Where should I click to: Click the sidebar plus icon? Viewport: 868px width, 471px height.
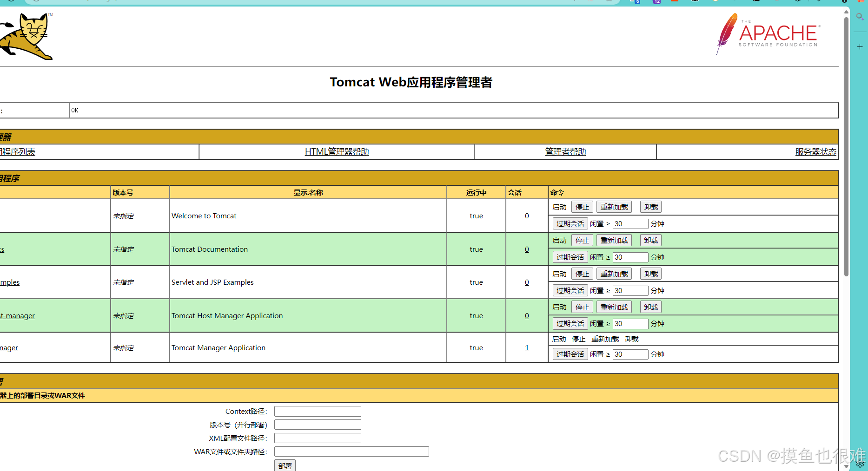click(860, 47)
